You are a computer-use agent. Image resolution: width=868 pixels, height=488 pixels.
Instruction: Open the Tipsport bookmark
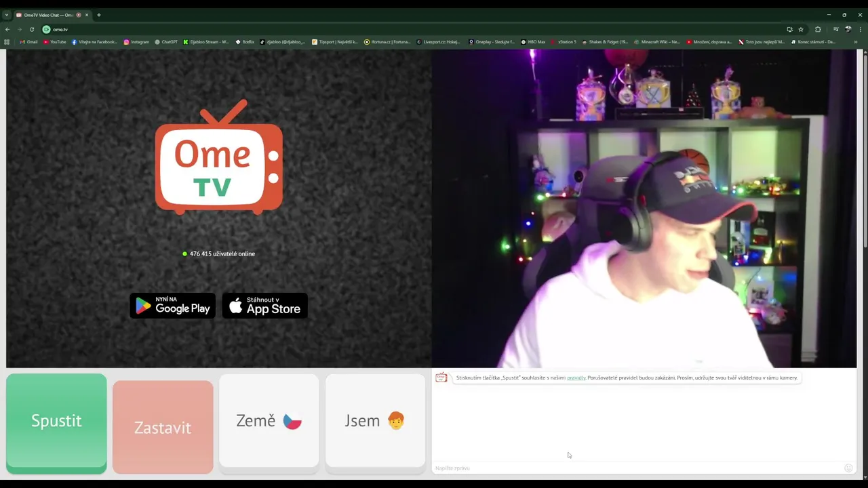(335, 42)
